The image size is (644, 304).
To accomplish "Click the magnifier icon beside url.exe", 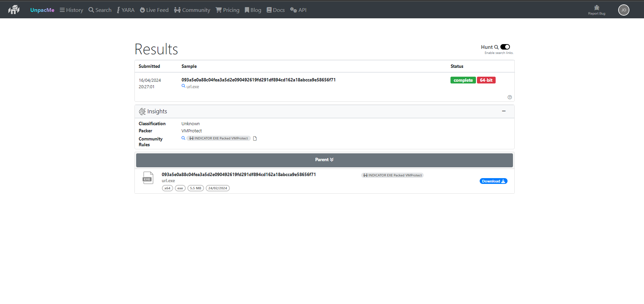I will pos(183,86).
